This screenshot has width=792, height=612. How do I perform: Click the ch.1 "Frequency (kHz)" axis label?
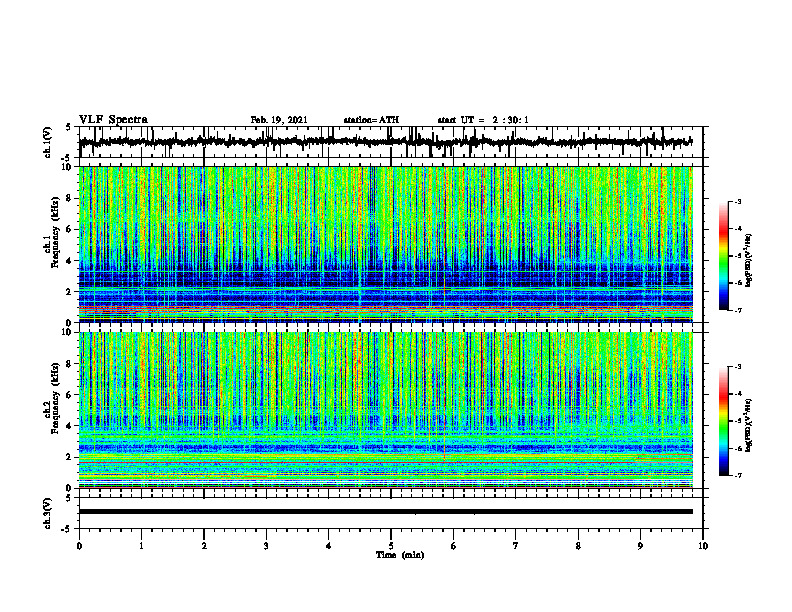tap(55, 233)
